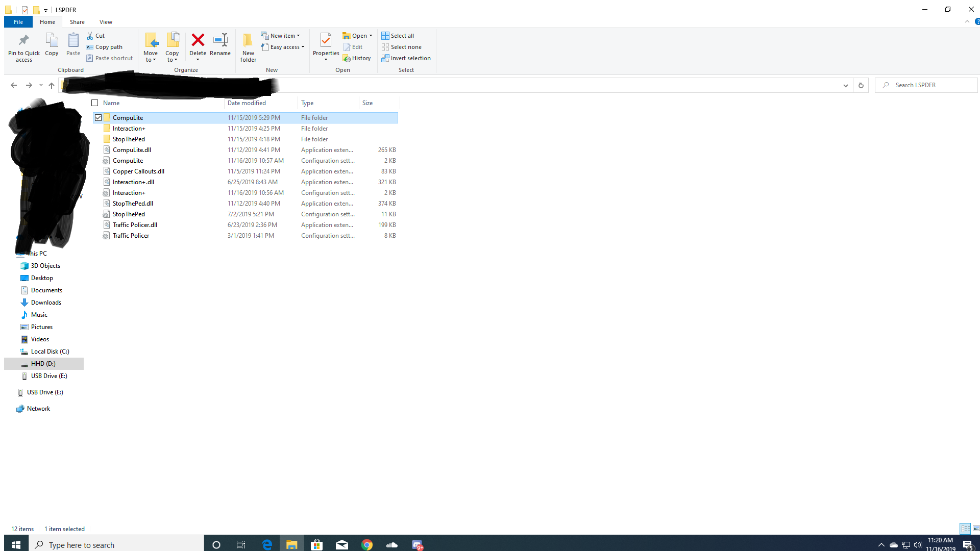The width and height of the screenshot is (980, 551).
Task: Refresh the folder with the refresh icon
Action: coord(861,85)
